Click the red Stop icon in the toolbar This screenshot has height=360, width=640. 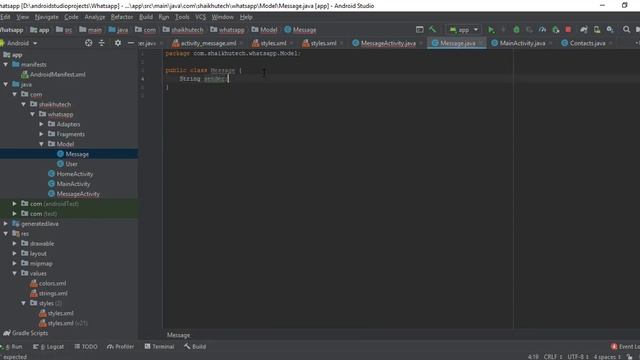tap(568, 29)
